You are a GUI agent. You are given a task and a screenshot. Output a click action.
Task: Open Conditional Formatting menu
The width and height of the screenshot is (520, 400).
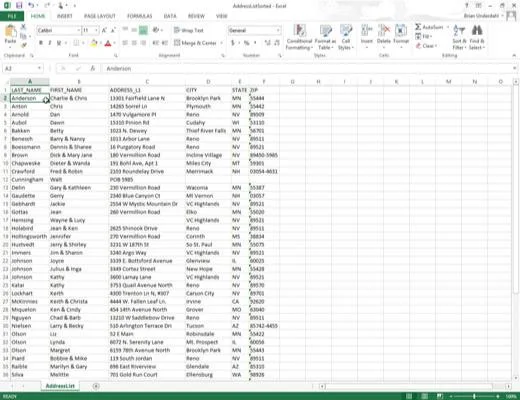tap(299, 37)
